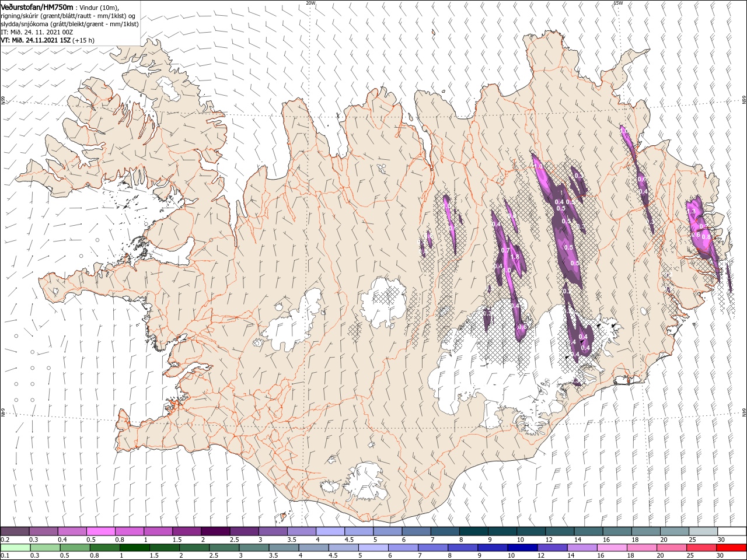Choose dark teal upper swatch between 8 and 9

click(x=474, y=531)
